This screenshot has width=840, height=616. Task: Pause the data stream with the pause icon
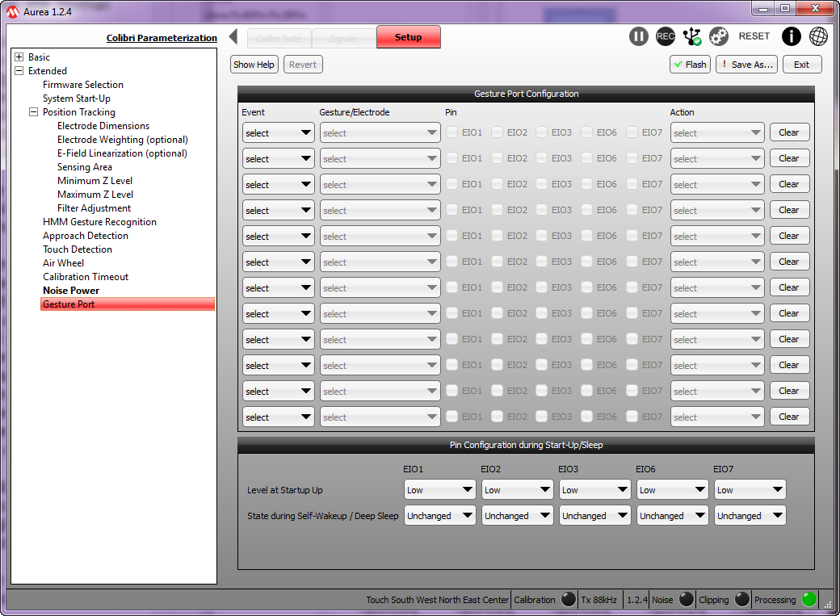click(639, 36)
